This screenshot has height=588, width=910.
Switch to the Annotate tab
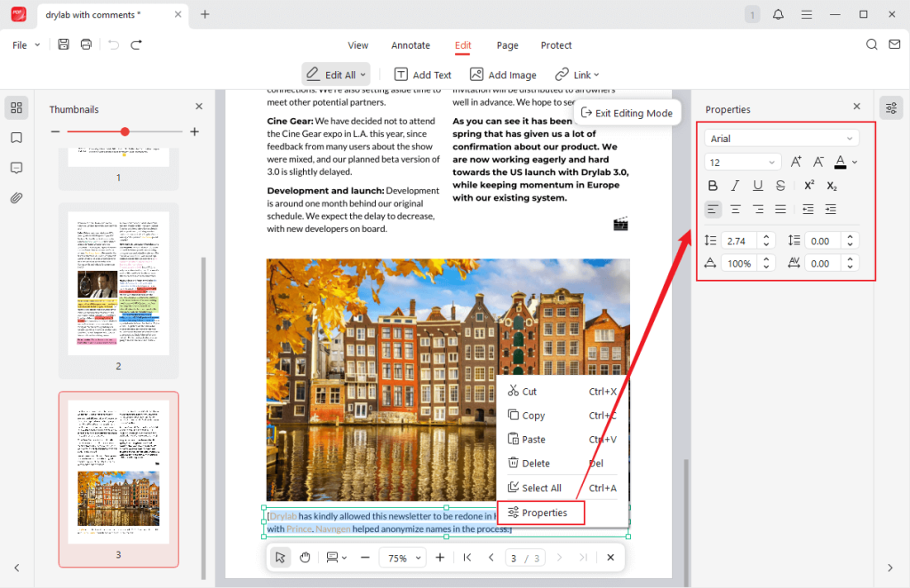tap(410, 45)
